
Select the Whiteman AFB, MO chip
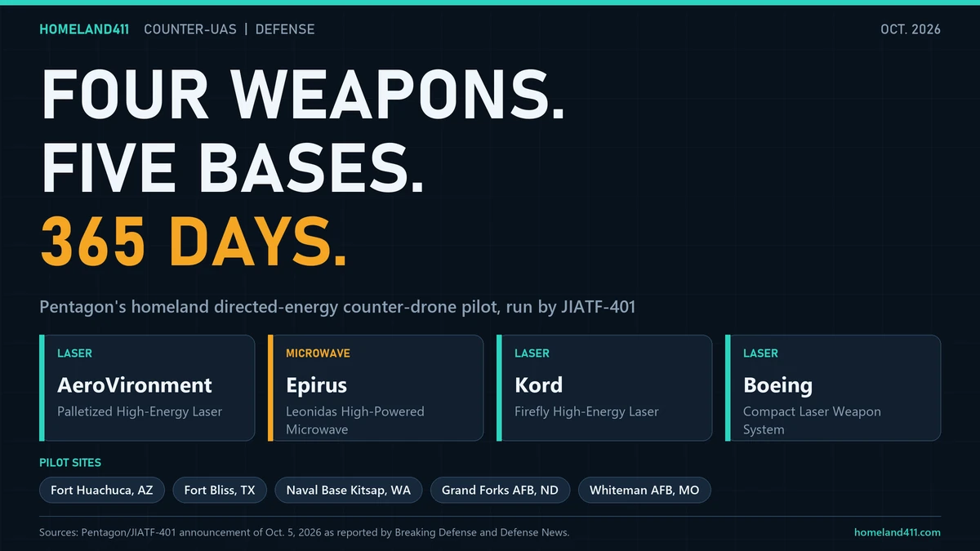coord(644,491)
